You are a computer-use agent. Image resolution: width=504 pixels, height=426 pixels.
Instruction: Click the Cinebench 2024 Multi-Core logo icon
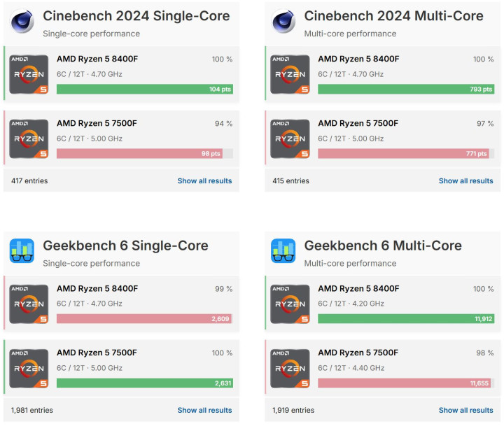283,22
